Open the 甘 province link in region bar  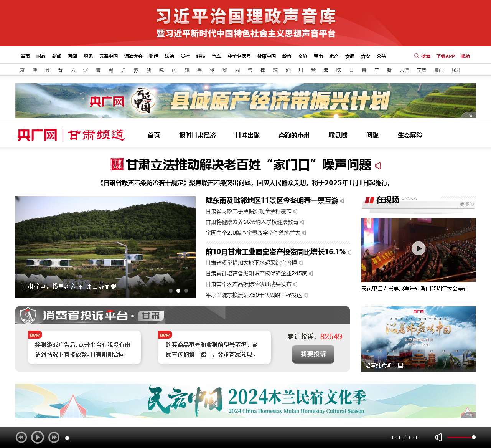(x=351, y=70)
